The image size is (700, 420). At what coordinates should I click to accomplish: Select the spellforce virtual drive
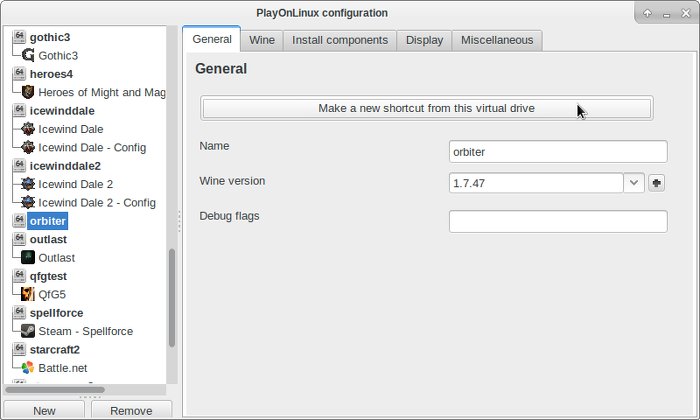click(x=56, y=313)
